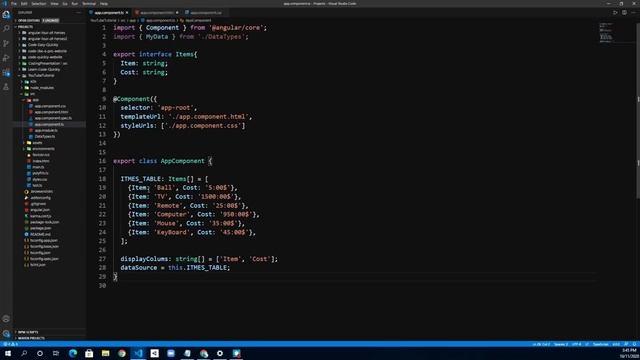Click the TypeScript language mode in status bar

coord(600,344)
